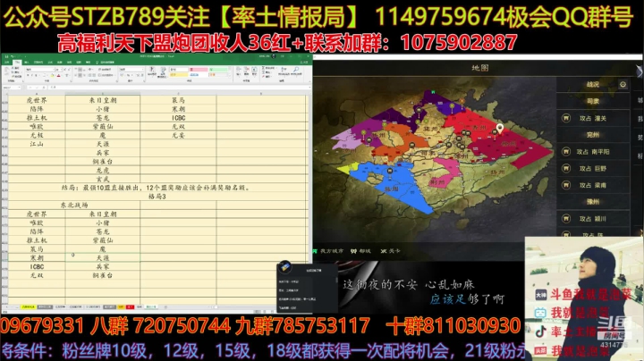This screenshot has width=644, height=361.
Task: Click the 司隶 region header
Action: 593,101
